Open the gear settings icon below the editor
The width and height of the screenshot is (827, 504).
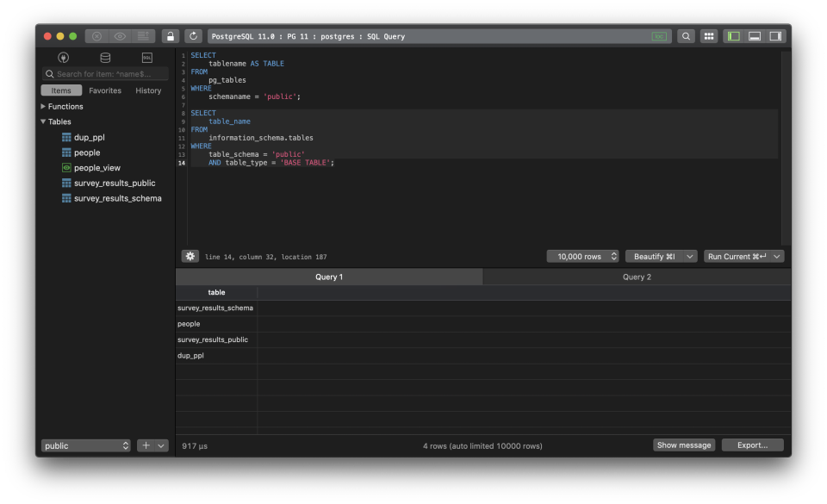coord(190,256)
